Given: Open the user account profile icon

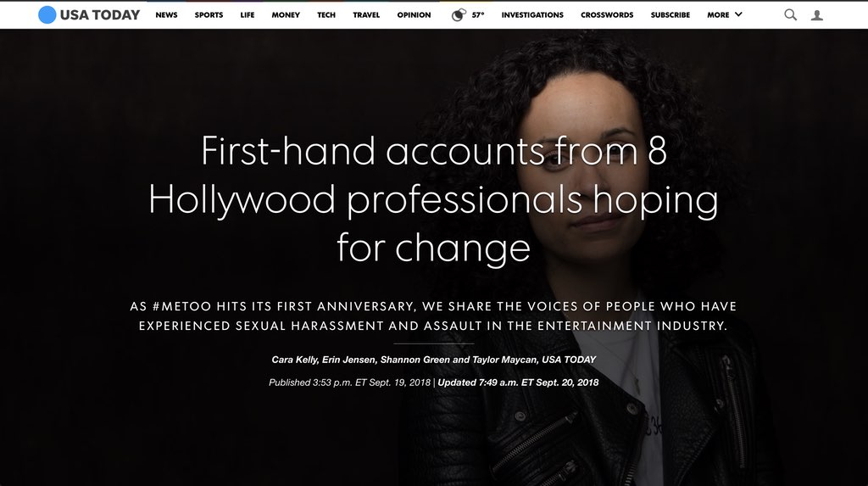Looking at the screenshot, I should [x=816, y=15].
